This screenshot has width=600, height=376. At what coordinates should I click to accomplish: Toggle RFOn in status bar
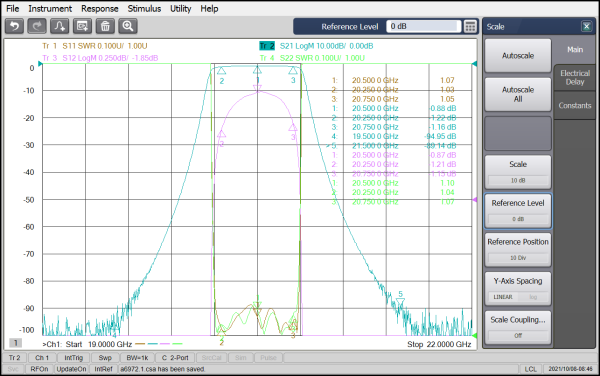click(39, 369)
